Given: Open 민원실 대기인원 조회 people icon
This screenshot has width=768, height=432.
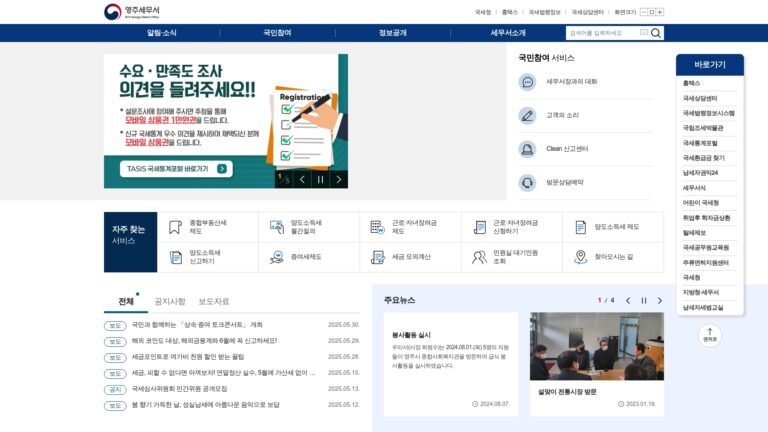Looking at the screenshot, I should click(x=479, y=257).
